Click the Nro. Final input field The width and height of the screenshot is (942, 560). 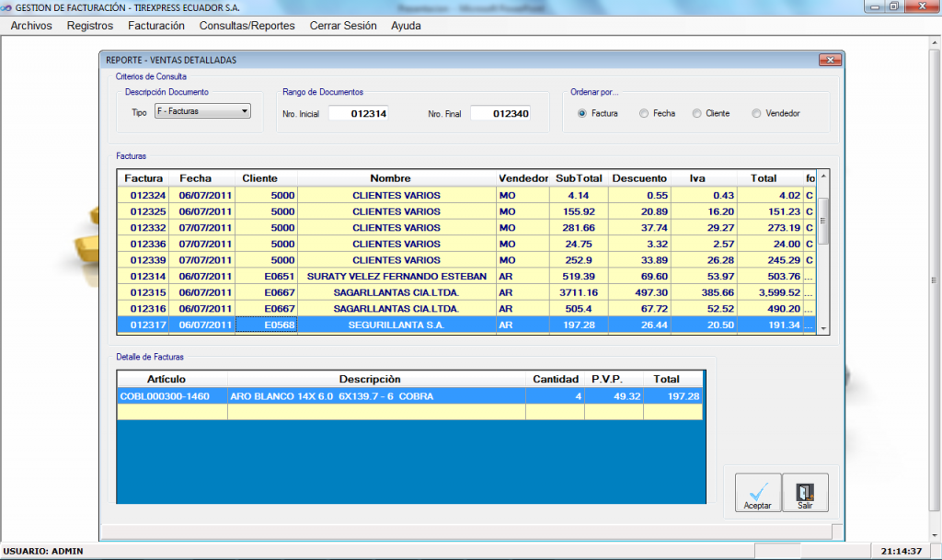click(x=500, y=114)
